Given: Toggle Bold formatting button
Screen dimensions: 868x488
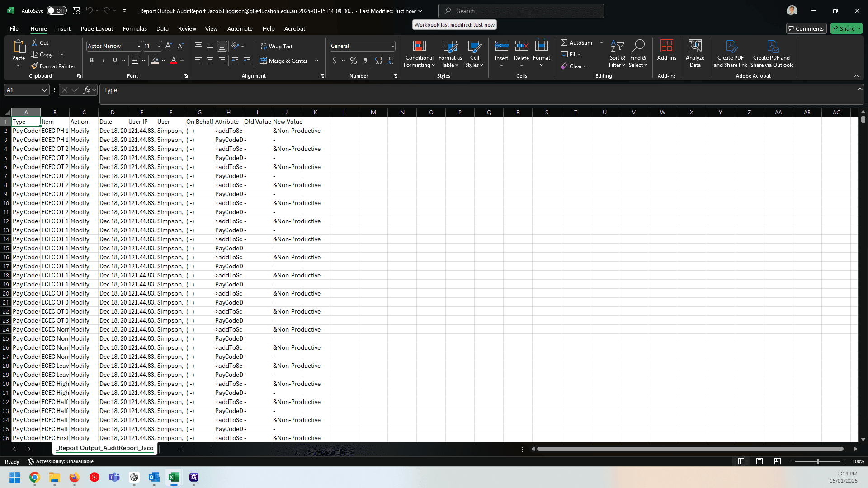Looking at the screenshot, I should coord(92,61).
